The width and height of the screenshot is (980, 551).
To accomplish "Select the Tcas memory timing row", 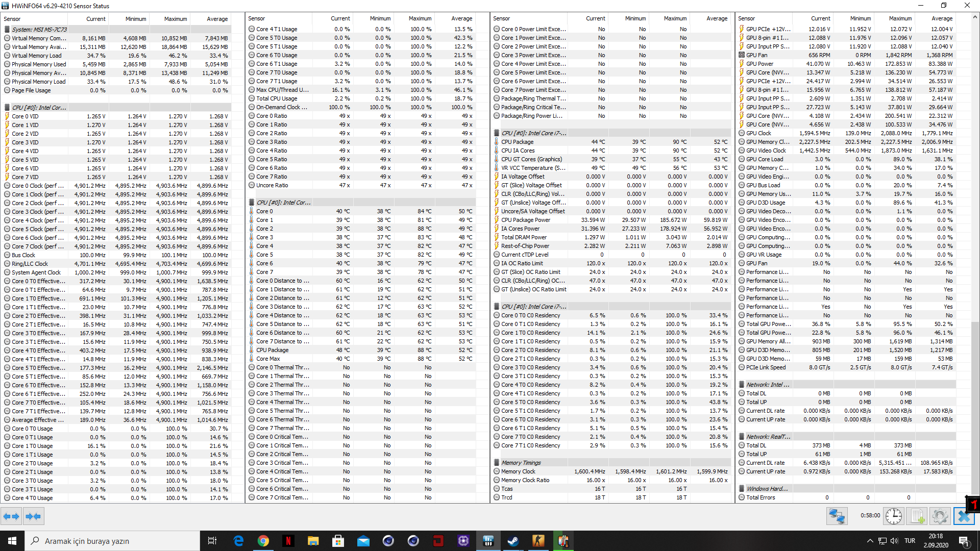I will pyautogui.click(x=611, y=489).
